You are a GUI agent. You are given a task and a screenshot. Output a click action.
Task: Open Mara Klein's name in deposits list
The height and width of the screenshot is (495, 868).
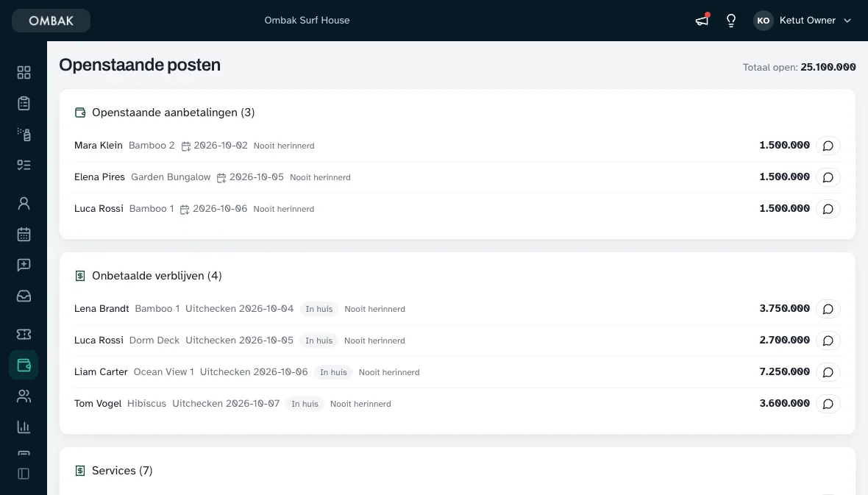[99, 146]
